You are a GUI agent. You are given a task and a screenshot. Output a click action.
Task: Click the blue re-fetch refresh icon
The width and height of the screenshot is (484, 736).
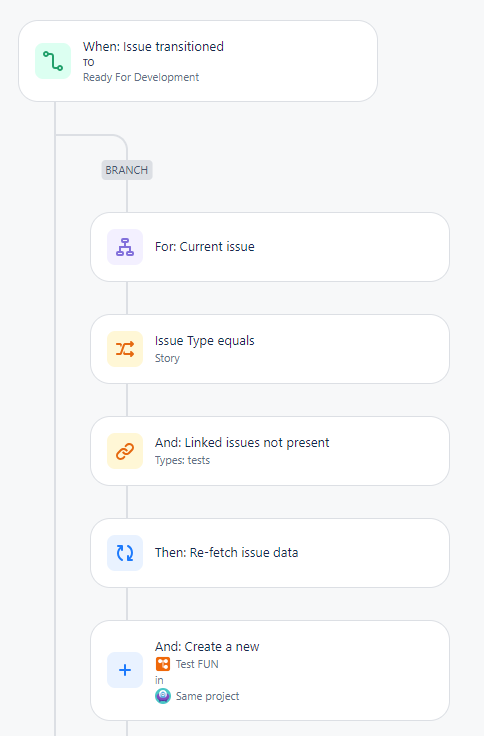(x=125, y=553)
